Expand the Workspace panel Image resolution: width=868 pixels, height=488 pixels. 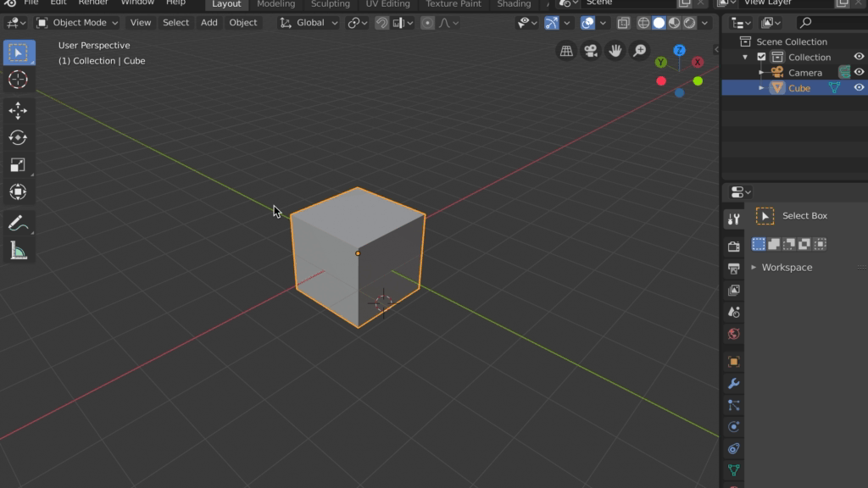coord(786,268)
